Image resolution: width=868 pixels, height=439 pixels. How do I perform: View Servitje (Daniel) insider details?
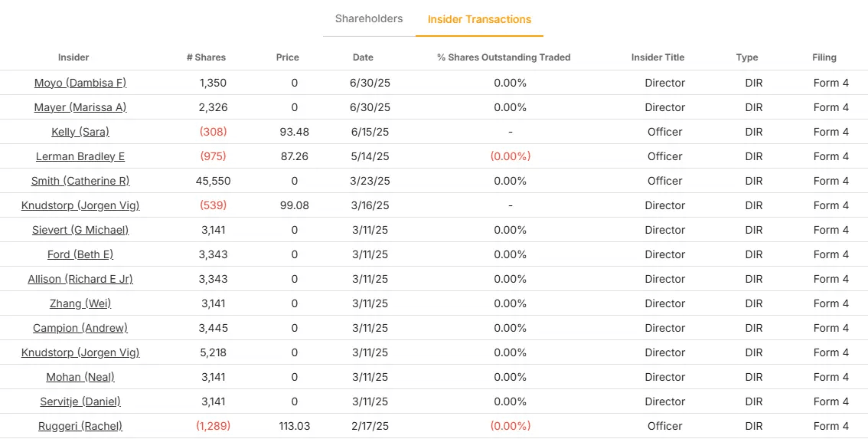80,401
